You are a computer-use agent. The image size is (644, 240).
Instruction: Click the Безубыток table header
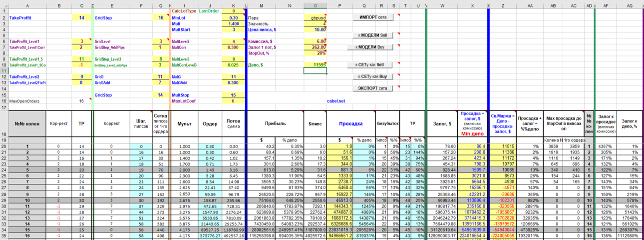(x=387, y=123)
